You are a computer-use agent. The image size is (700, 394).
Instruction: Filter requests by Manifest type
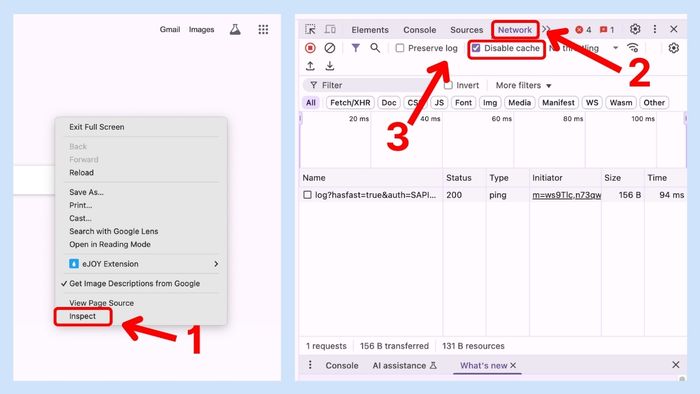pyautogui.click(x=558, y=103)
